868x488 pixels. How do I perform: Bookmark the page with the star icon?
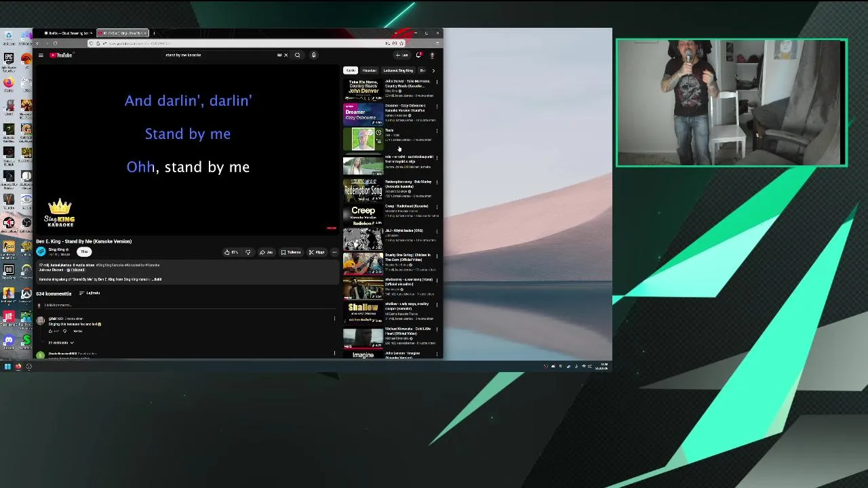(x=401, y=43)
